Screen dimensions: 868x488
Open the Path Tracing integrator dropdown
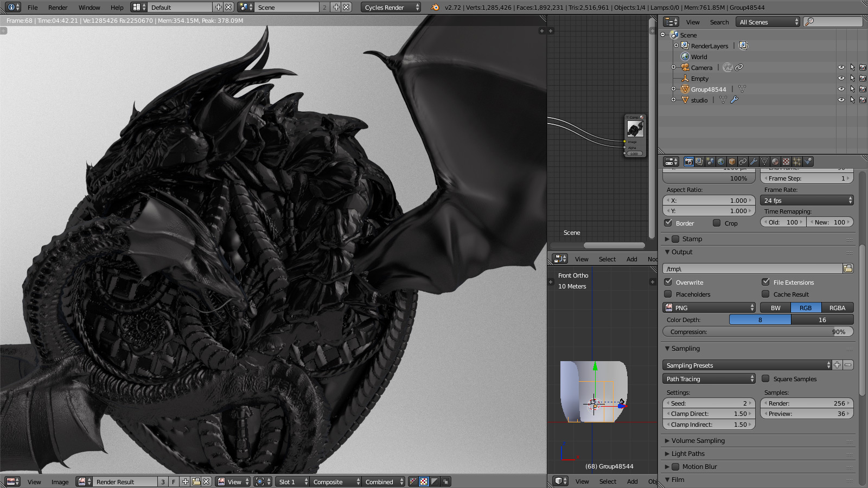[x=709, y=379]
